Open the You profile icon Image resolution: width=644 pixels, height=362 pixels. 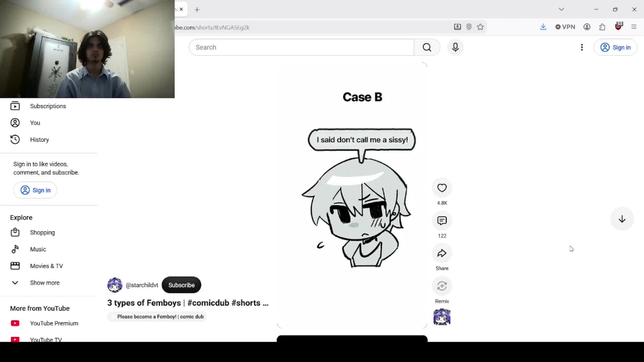(x=15, y=123)
